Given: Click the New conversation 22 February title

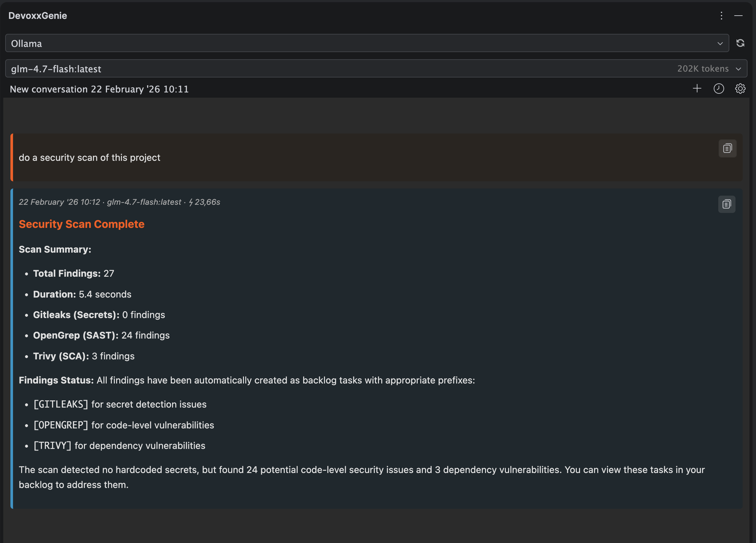Looking at the screenshot, I should coord(99,89).
